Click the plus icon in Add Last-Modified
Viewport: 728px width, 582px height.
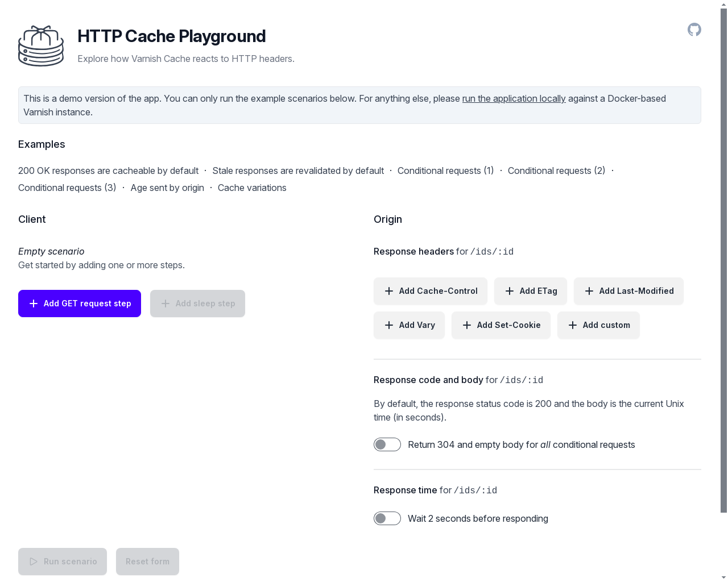[589, 291]
